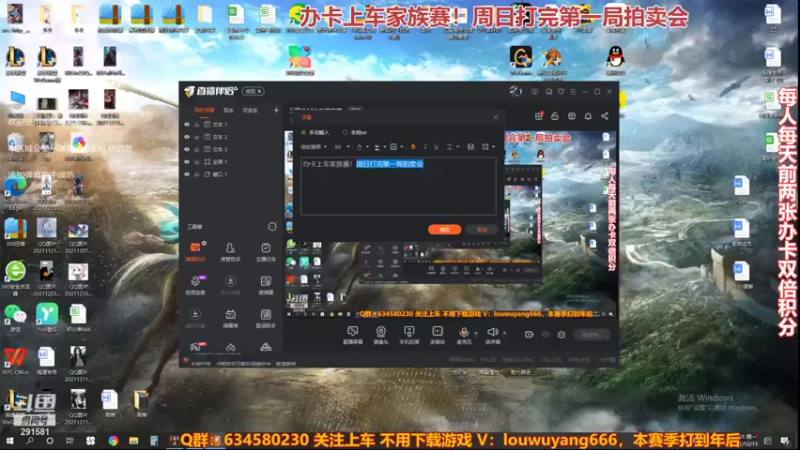Select the 文本 3 layer row
This screenshot has width=800, height=450.
pyautogui.click(x=233, y=149)
